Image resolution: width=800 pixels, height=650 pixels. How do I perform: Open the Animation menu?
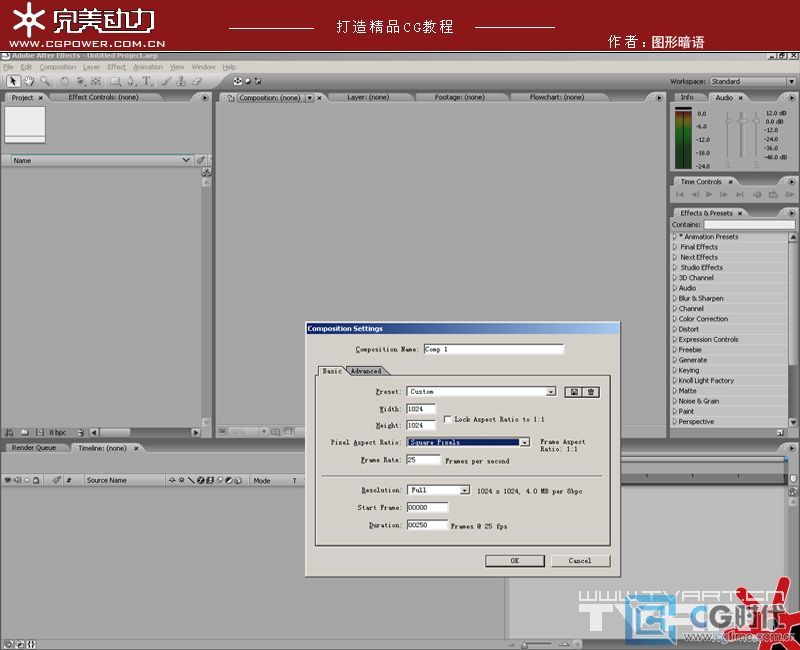[x=148, y=67]
